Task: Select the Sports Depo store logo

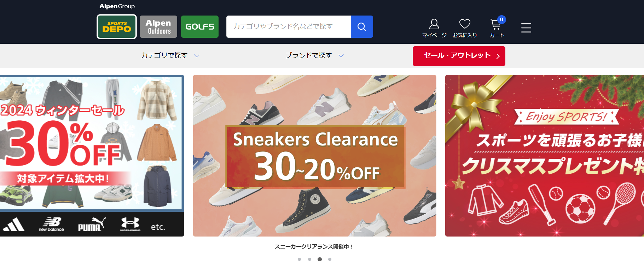Action: (117, 26)
